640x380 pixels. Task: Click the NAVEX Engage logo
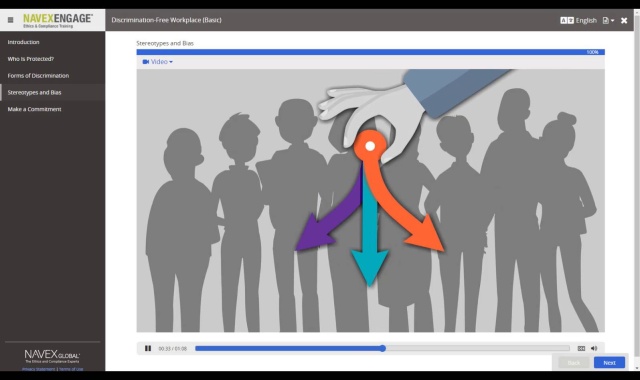click(x=58, y=20)
